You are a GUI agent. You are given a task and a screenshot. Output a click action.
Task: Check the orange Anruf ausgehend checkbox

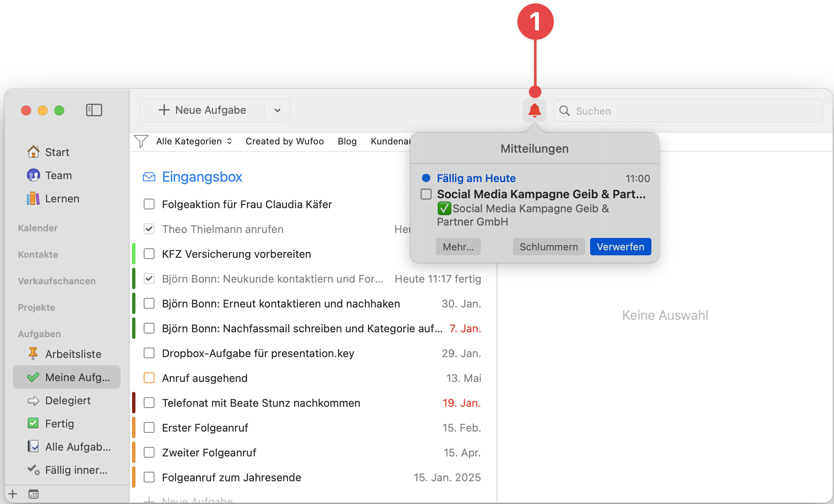pyautogui.click(x=149, y=378)
